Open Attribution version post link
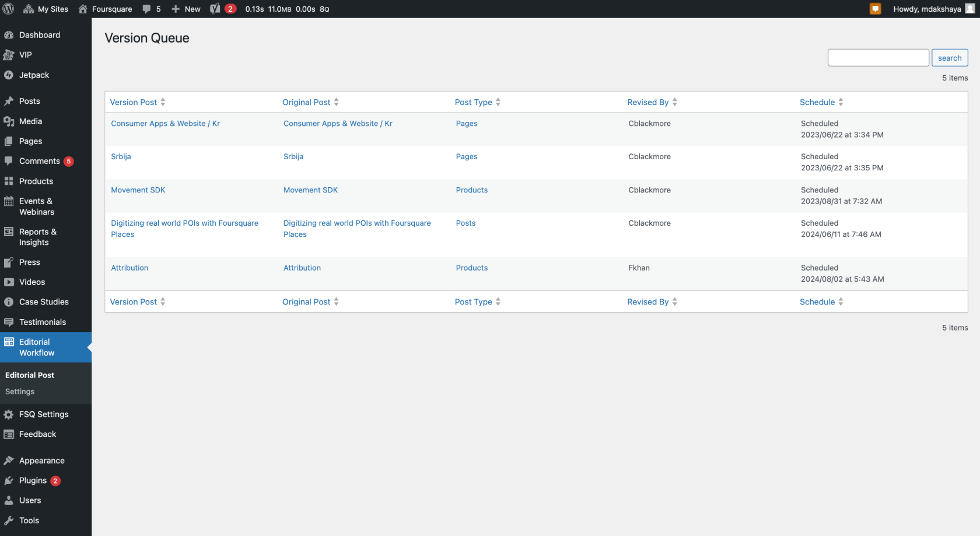980x536 pixels. coord(129,268)
